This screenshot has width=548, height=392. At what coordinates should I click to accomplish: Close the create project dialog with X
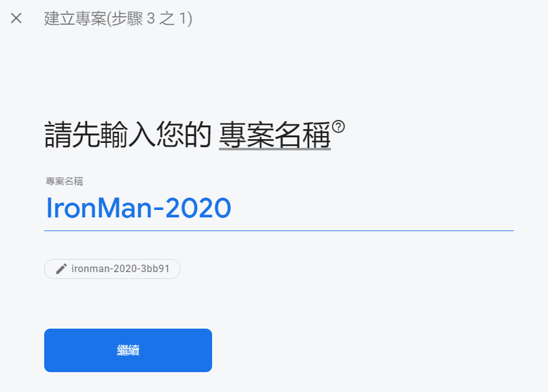click(x=16, y=18)
